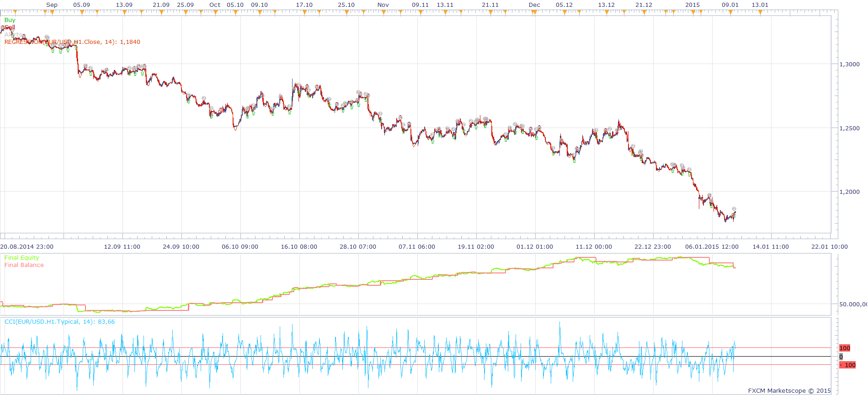Image resolution: width=868 pixels, height=395 pixels.
Task: Click the 22.01 10:00 time label
Action: (x=830, y=247)
